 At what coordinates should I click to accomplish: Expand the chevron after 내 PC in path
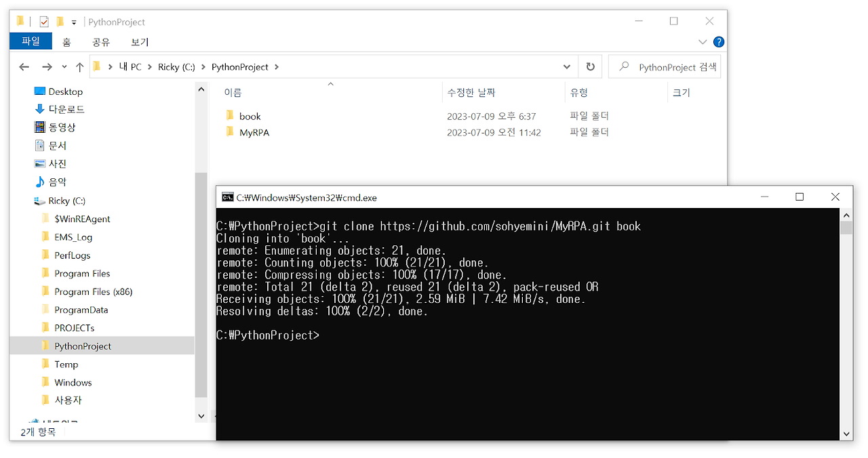tap(149, 67)
